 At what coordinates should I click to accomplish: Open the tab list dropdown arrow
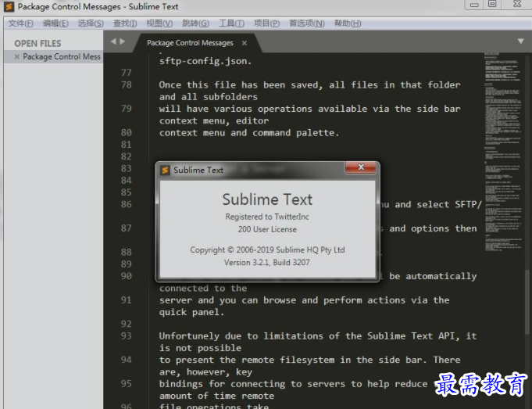coord(521,41)
